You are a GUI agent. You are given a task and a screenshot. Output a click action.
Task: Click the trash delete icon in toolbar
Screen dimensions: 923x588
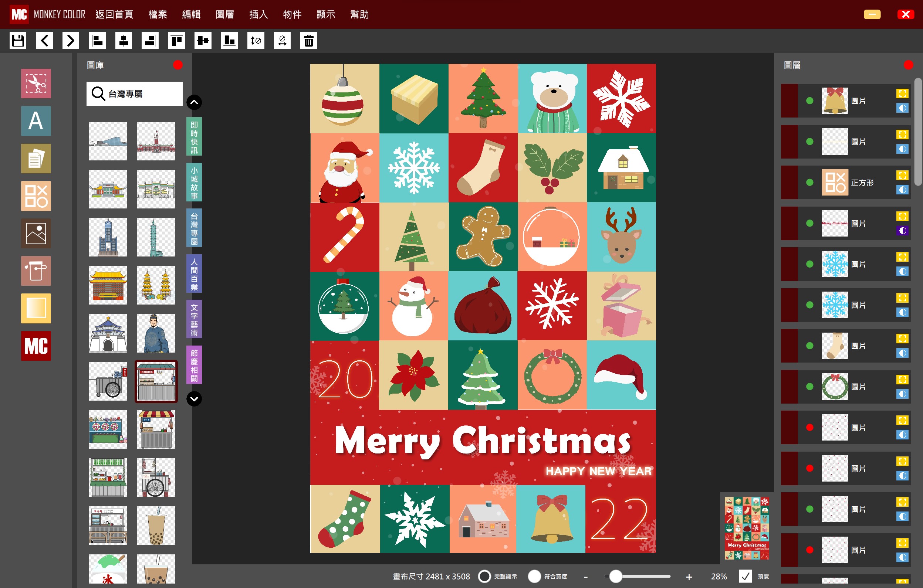pyautogui.click(x=308, y=41)
